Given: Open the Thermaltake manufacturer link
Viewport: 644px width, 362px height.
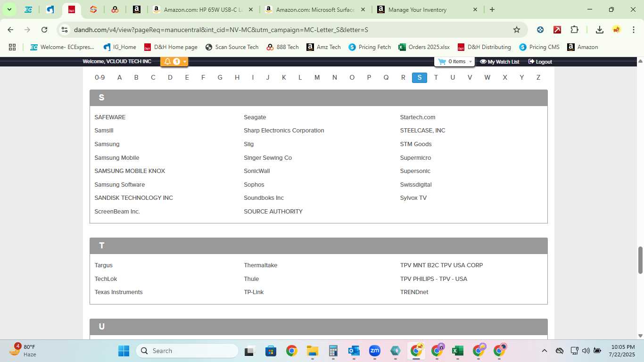Looking at the screenshot, I should 261,265.
